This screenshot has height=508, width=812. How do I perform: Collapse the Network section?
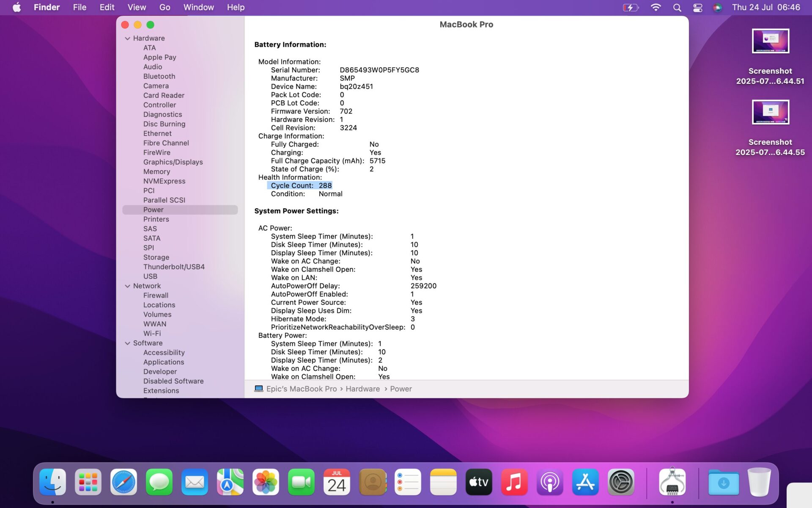pos(127,286)
